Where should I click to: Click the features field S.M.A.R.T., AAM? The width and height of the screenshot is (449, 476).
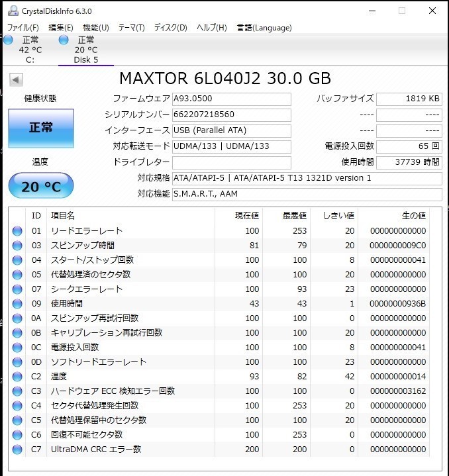coord(307,194)
